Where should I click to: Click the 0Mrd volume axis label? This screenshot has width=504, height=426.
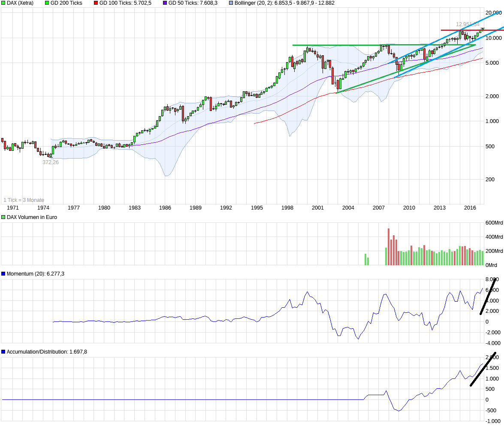coord(491,265)
